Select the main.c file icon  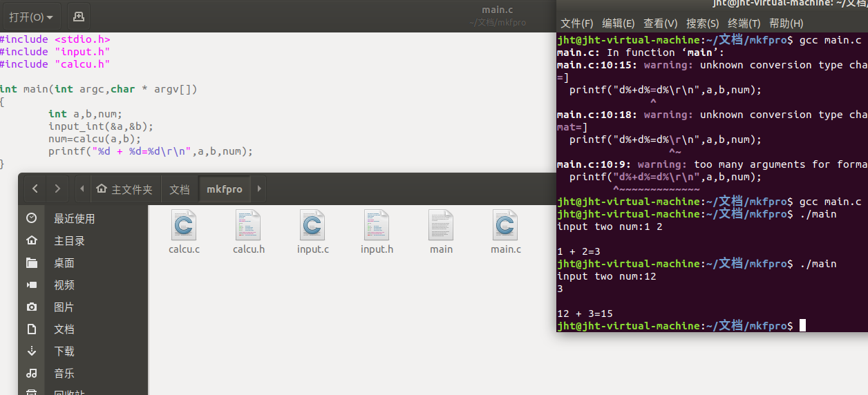click(x=505, y=225)
